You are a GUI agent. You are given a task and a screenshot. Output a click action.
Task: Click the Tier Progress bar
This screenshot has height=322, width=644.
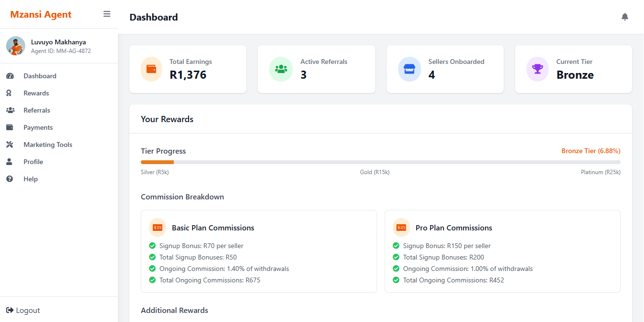click(x=380, y=162)
